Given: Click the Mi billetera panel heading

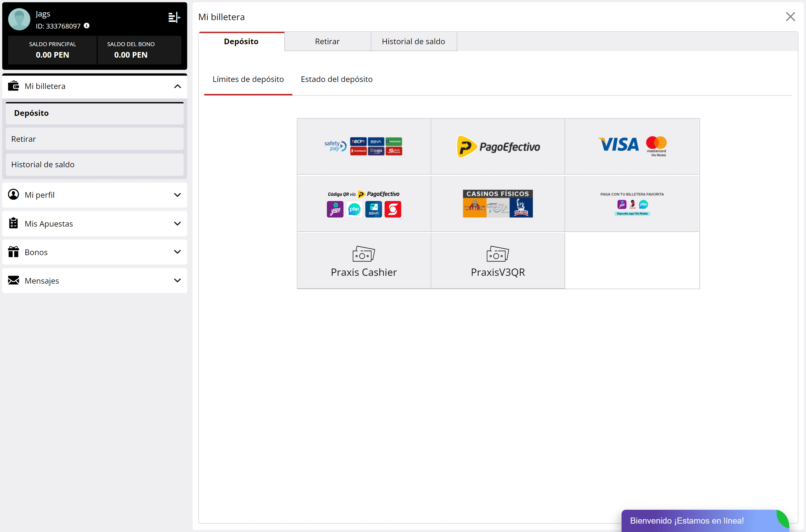Looking at the screenshot, I should click(222, 17).
